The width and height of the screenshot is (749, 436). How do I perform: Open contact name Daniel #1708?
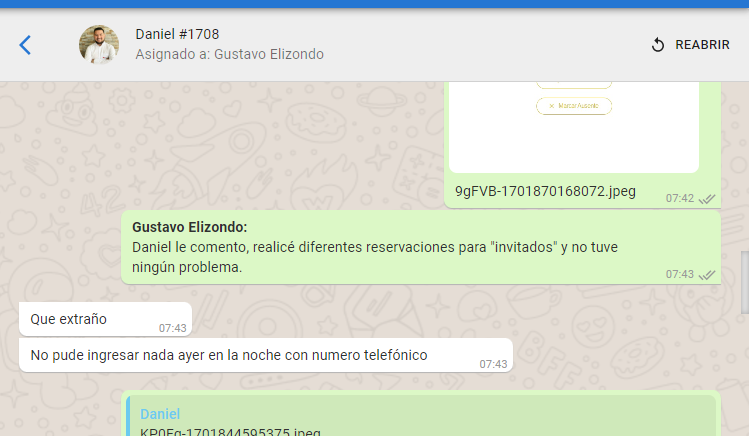click(x=177, y=35)
